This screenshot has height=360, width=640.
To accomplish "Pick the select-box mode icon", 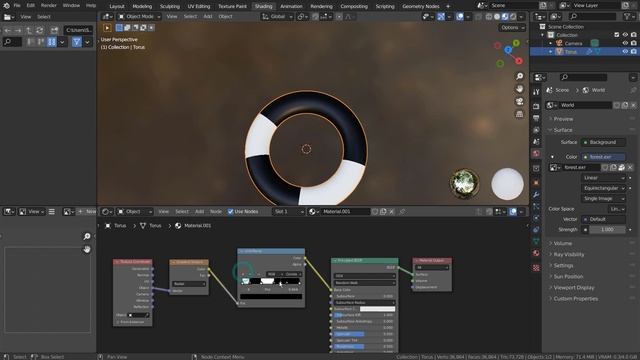I will pyautogui.click(x=119, y=28).
